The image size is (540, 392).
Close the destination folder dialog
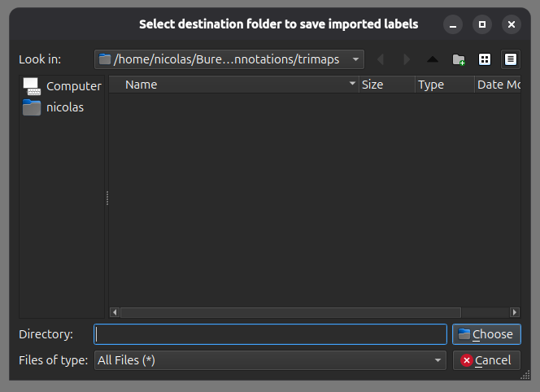[512, 24]
